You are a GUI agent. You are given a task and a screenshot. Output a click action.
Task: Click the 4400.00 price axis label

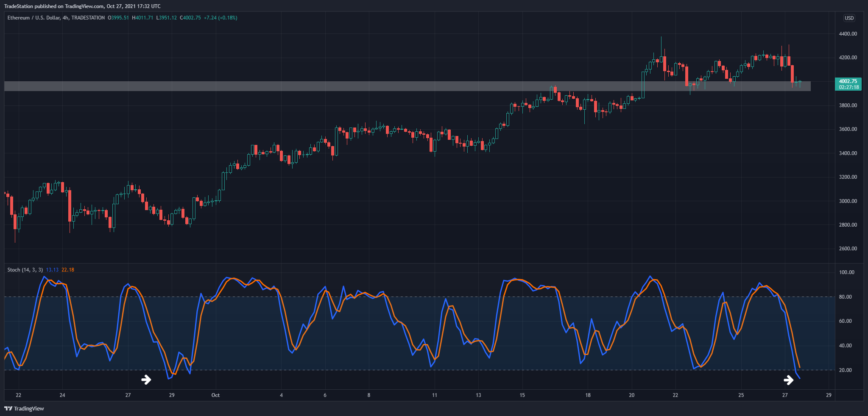(848, 33)
